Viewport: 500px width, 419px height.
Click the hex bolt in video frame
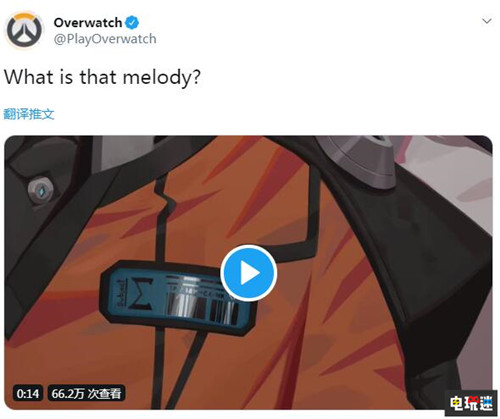pyautogui.click(x=41, y=191)
